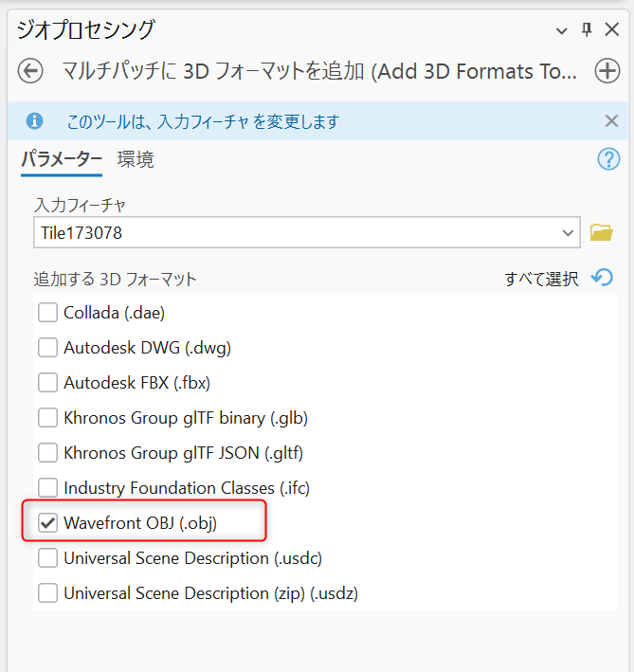Select Universal Scene Description (zip) (.usdz) checkbox

point(47,593)
